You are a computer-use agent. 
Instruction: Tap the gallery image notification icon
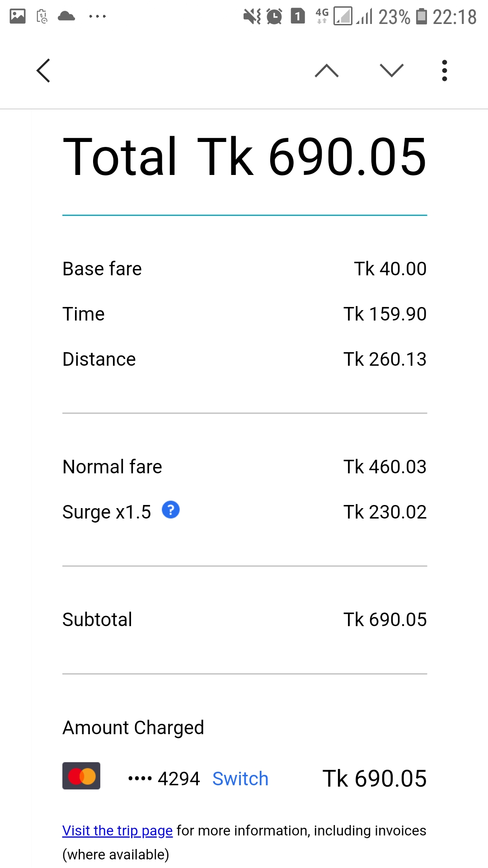(18, 16)
